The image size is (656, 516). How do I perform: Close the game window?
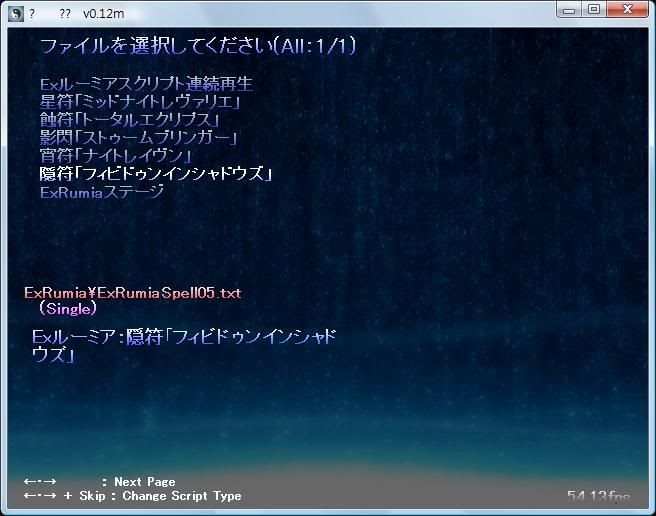(627, 10)
